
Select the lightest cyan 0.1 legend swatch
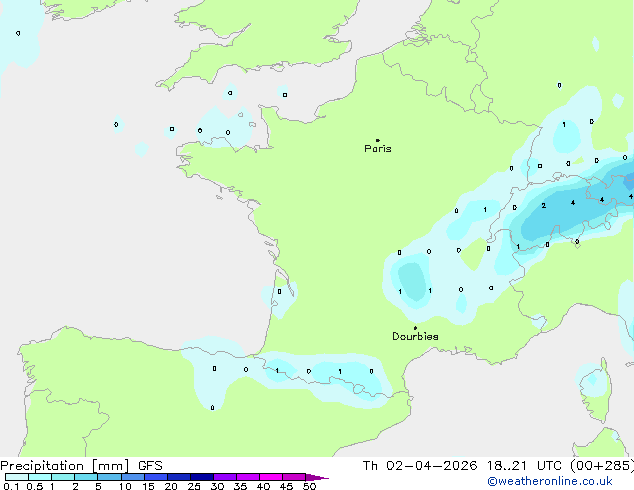[x=17, y=477]
